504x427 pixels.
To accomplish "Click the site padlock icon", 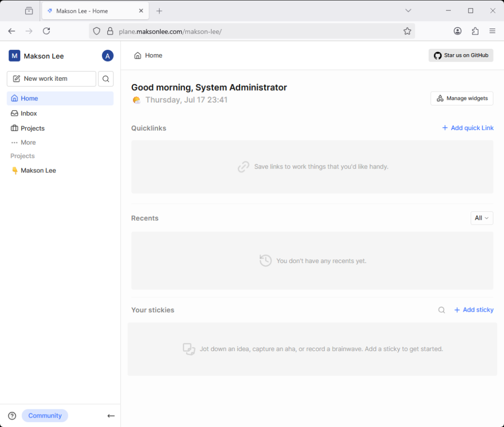I will (110, 31).
